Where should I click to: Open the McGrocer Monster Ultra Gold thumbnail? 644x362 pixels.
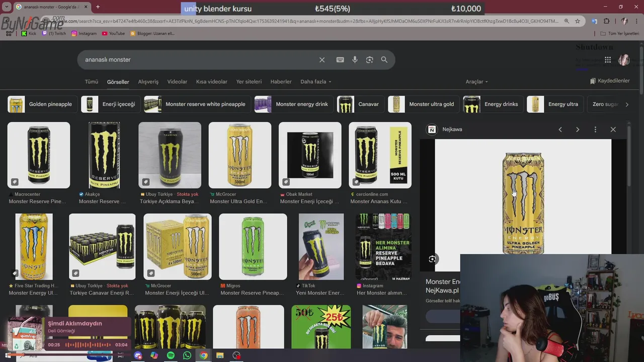pyautogui.click(x=240, y=155)
